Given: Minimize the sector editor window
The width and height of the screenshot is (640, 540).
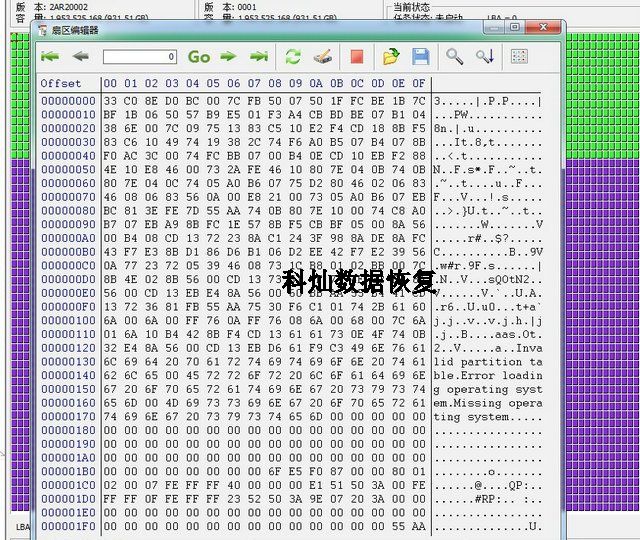Looking at the screenshot, I should point(494,27).
